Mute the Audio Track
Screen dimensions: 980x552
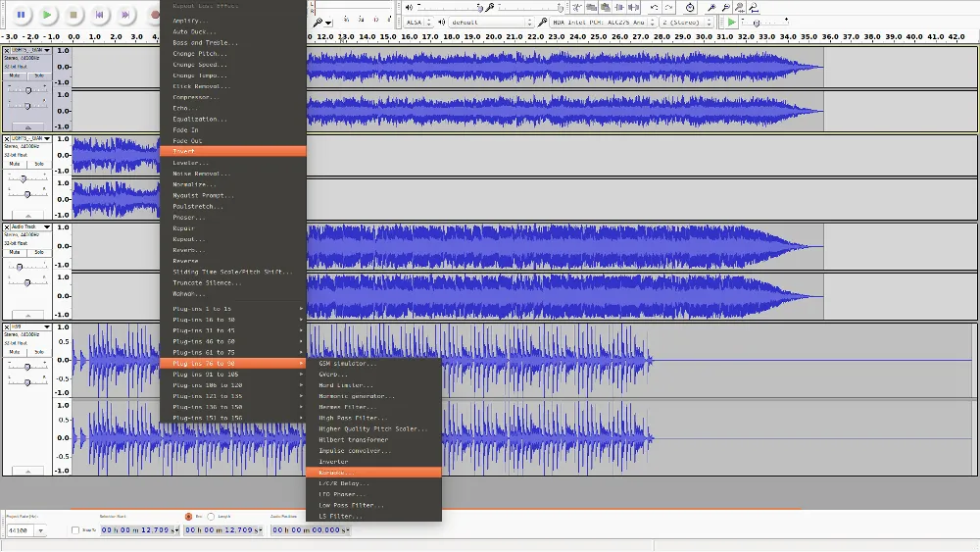[15, 252]
